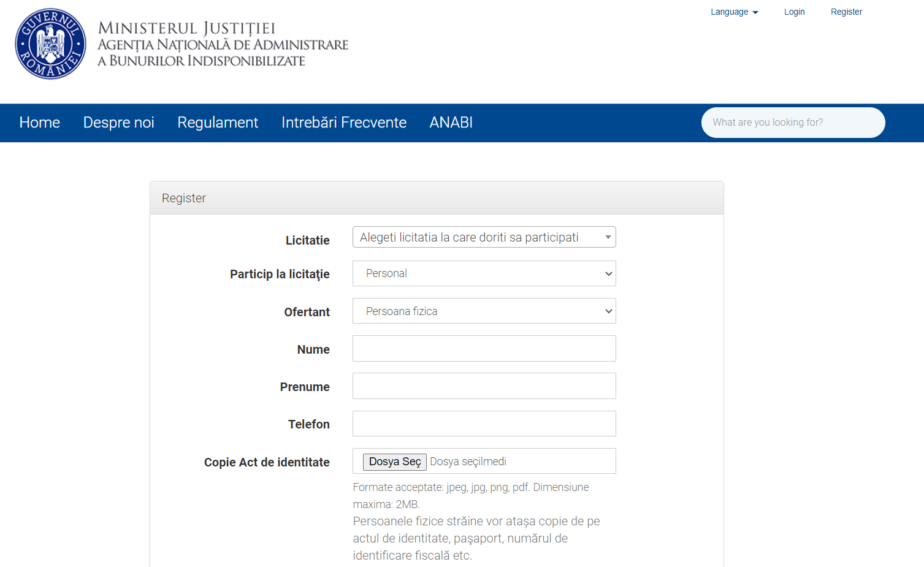Viewport: 924px width, 567px height.
Task: Click the Register link in top bar
Action: (x=846, y=12)
